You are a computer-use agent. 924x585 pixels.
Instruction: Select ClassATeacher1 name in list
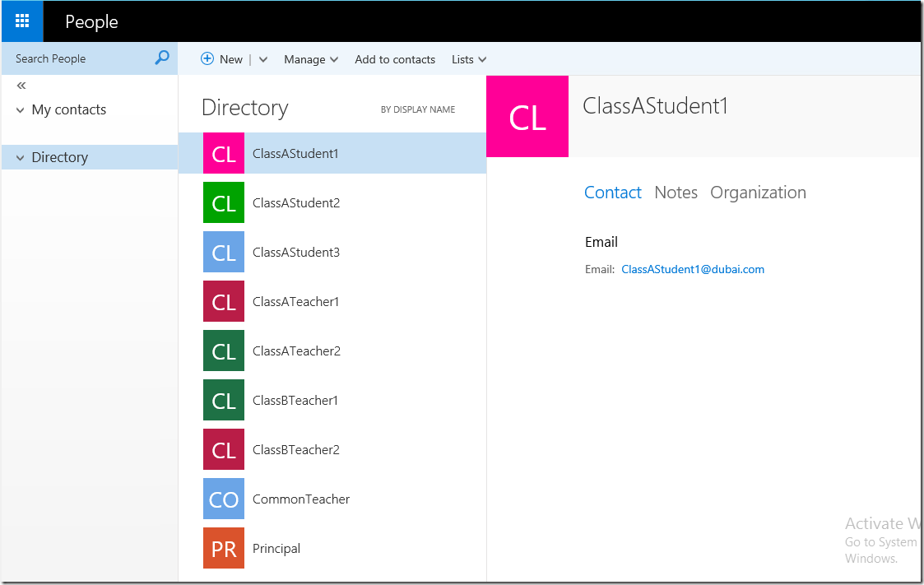point(296,302)
